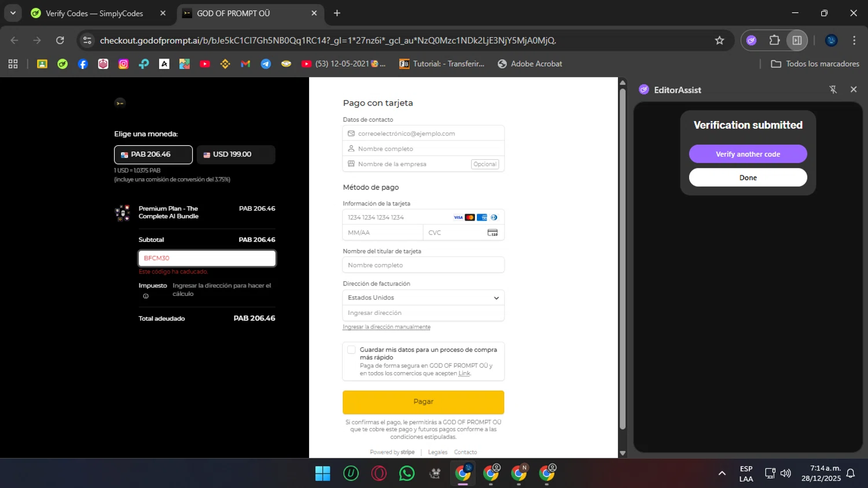The image size is (868, 488).
Task: Click the Done button
Action: click(x=748, y=178)
